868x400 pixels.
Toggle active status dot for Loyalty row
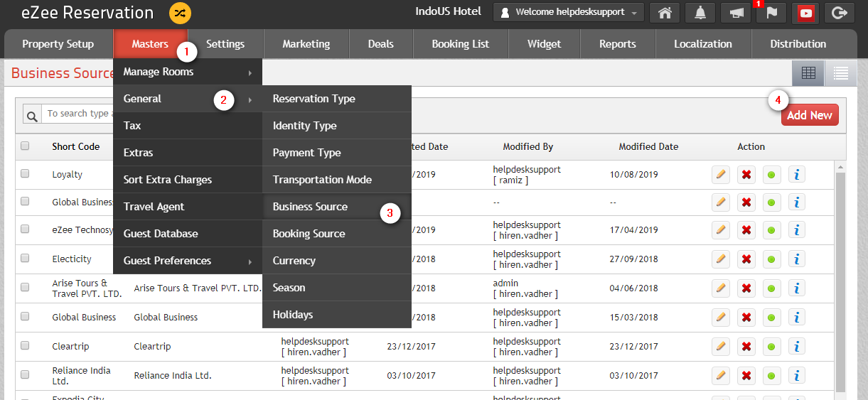(x=771, y=175)
